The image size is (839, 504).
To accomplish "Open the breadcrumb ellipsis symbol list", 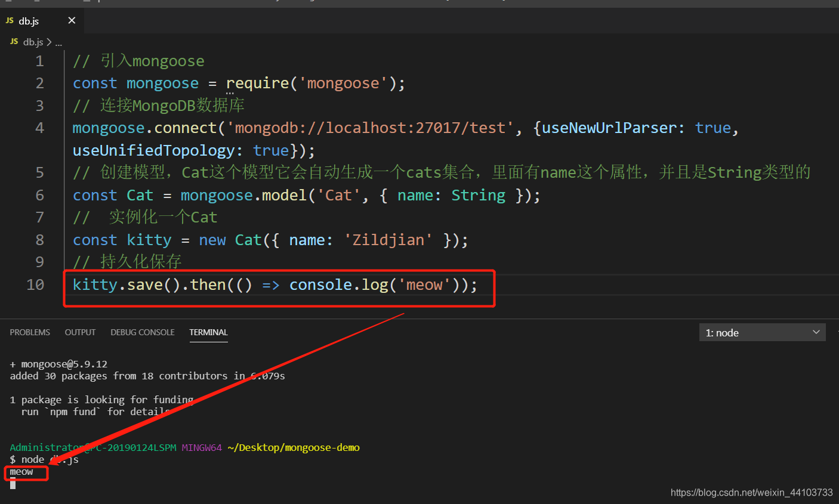I will tap(58, 43).
